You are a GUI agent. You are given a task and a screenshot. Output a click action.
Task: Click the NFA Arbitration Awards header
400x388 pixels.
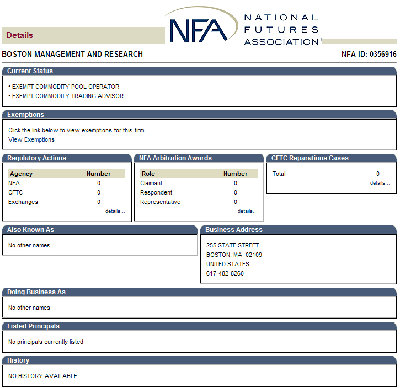pos(199,158)
